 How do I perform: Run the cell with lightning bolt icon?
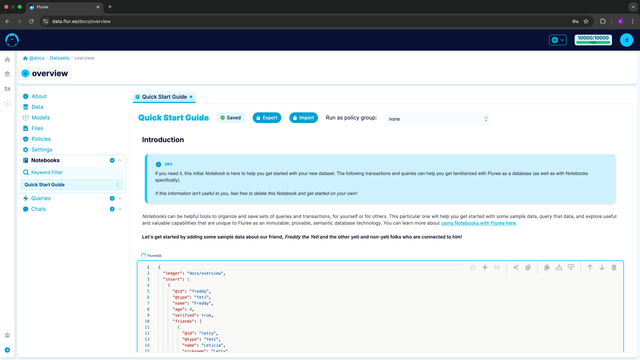point(485,267)
